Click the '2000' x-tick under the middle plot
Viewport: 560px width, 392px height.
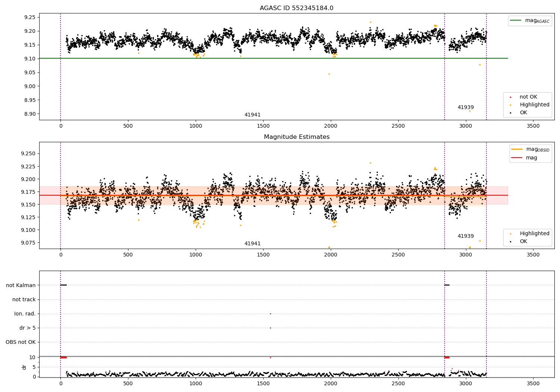point(331,255)
